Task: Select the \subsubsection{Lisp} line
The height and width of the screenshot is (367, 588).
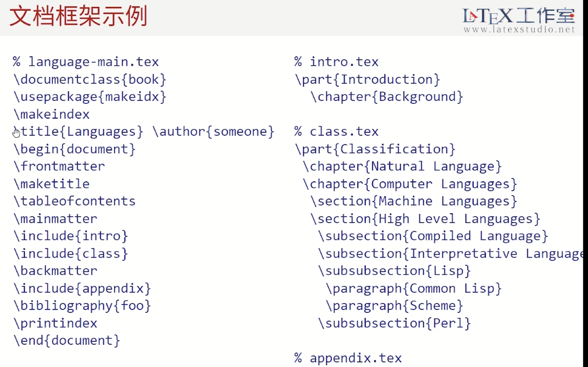Action: (x=394, y=271)
